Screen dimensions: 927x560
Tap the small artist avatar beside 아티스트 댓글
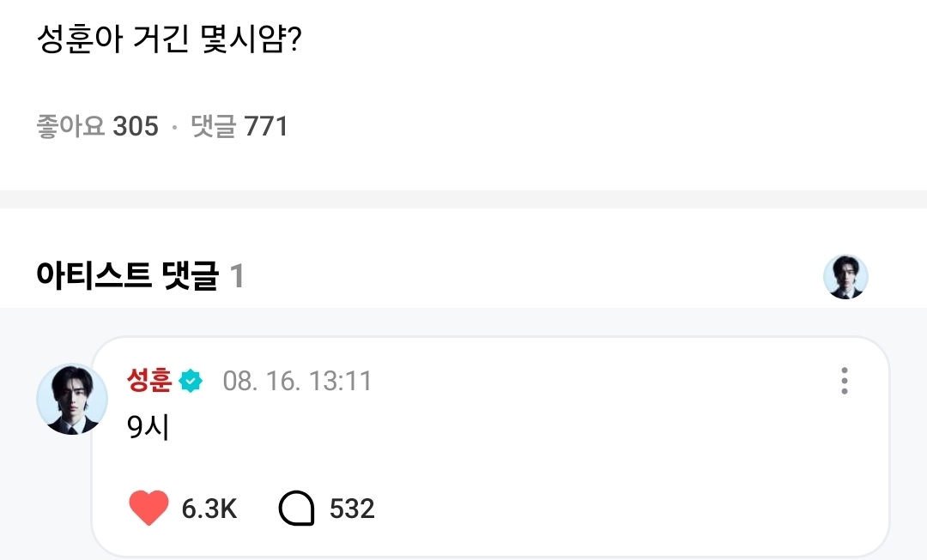click(845, 277)
